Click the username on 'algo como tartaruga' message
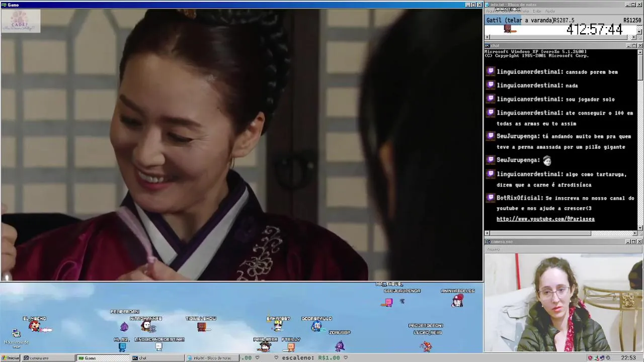 (529, 174)
